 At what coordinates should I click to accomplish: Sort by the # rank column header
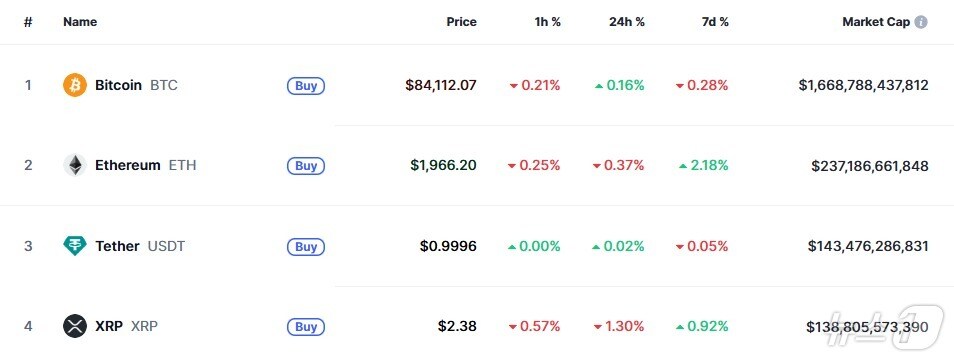(x=28, y=22)
